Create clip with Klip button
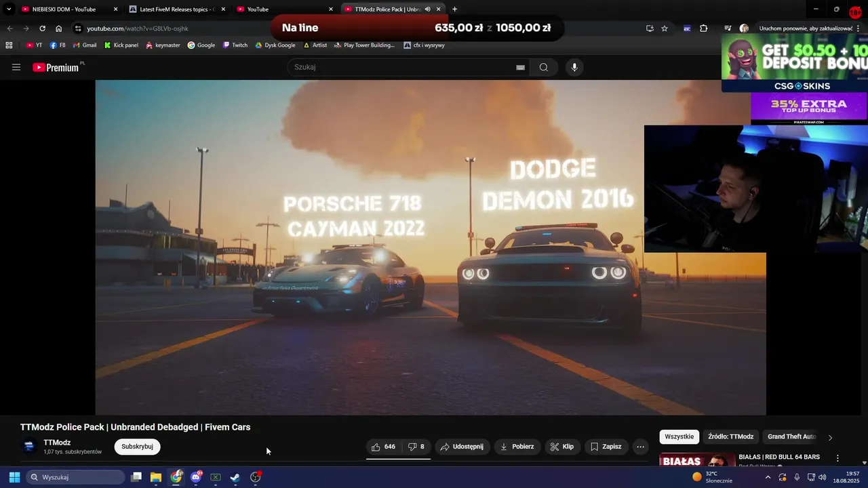The width and height of the screenshot is (868, 488). coord(562,447)
